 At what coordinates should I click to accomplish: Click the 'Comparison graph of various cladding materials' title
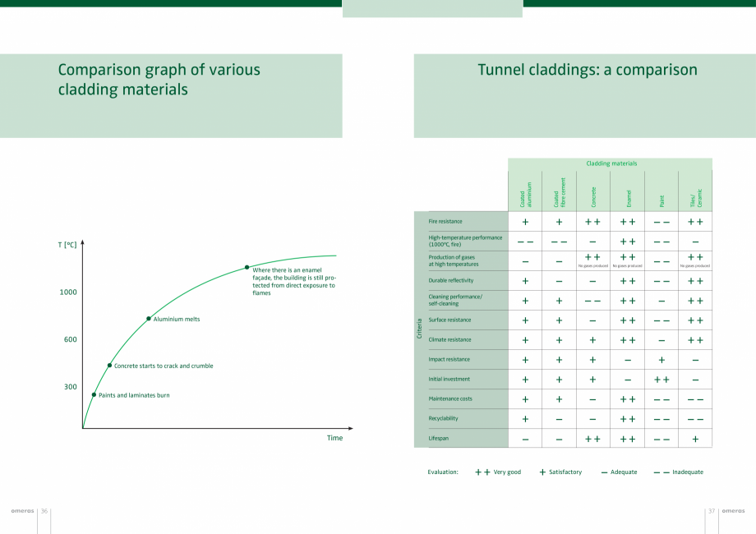click(x=159, y=80)
